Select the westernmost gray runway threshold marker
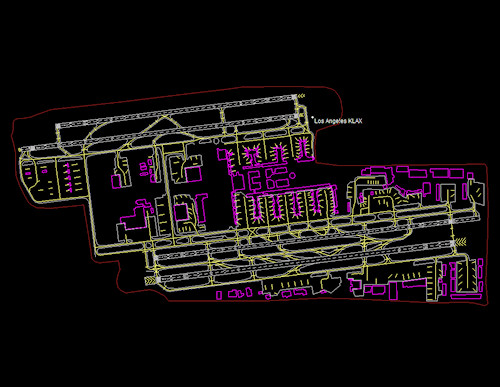Viewport: 500px width, 387px height. tap(31, 148)
